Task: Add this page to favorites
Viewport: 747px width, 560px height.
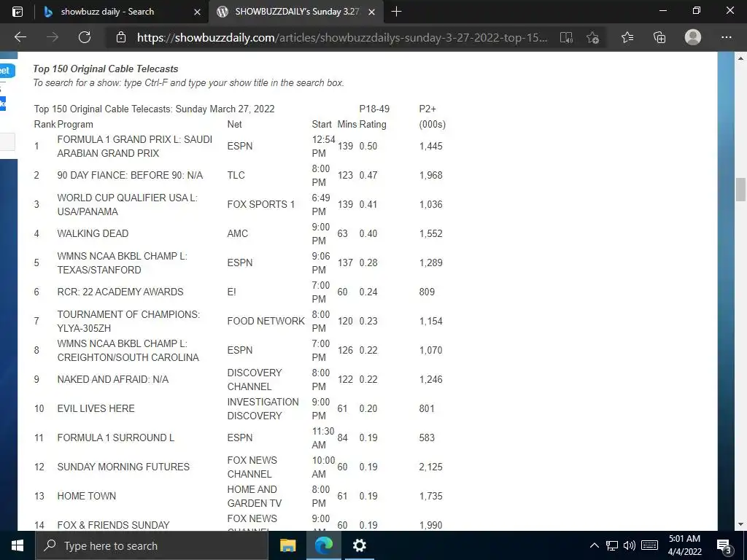Action: pos(592,37)
